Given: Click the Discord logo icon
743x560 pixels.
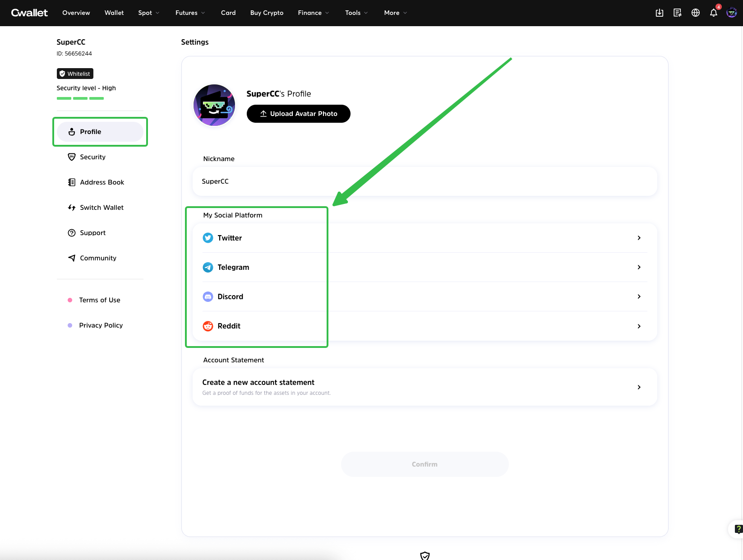Looking at the screenshot, I should click(x=208, y=296).
